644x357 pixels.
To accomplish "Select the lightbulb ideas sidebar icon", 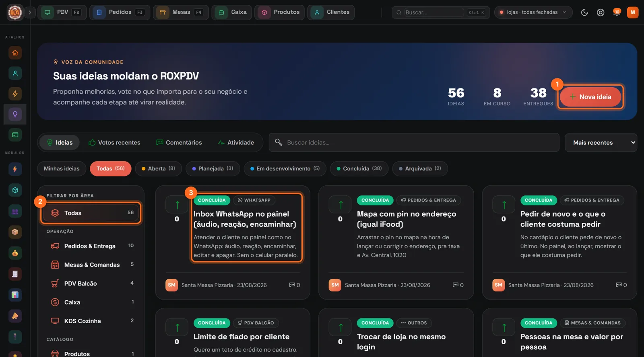I will pyautogui.click(x=15, y=114).
